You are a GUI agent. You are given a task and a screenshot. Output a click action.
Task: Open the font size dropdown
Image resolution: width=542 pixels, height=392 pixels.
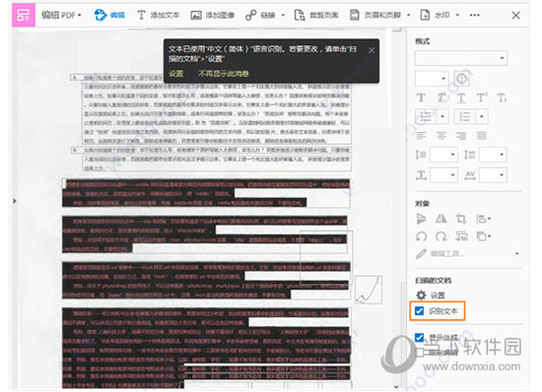(432, 79)
